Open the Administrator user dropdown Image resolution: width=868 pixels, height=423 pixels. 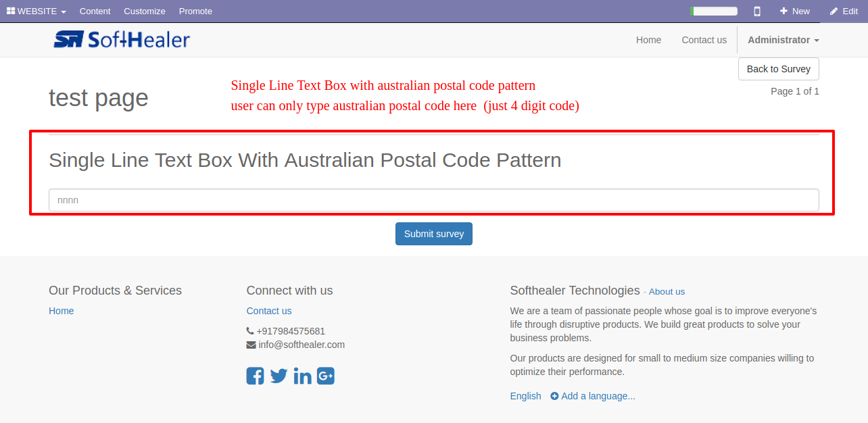(783, 40)
